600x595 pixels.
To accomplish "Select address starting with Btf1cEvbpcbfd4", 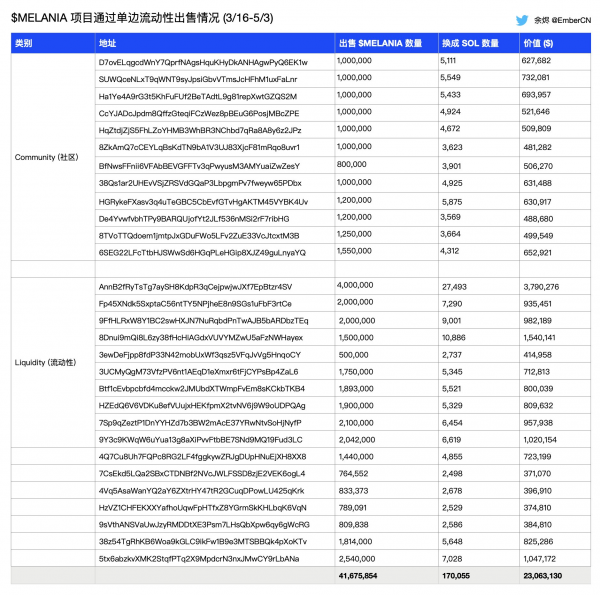I will (202, 388).
